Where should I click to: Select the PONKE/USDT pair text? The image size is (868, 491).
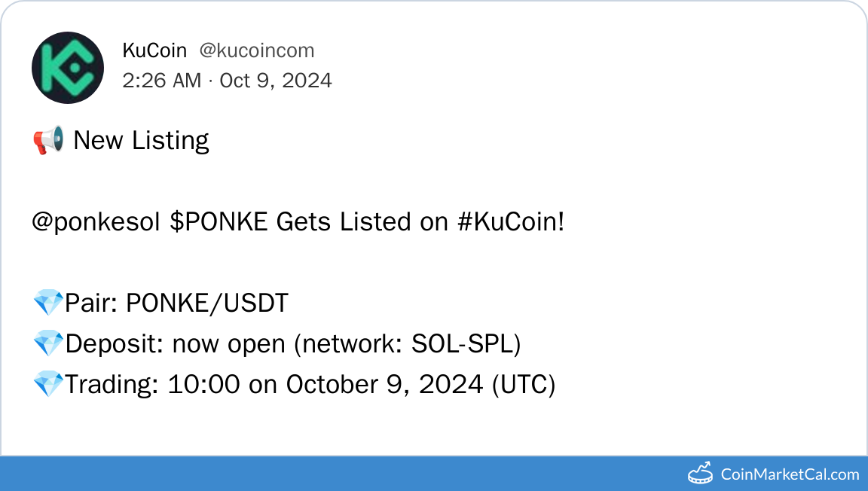[207, 303]
